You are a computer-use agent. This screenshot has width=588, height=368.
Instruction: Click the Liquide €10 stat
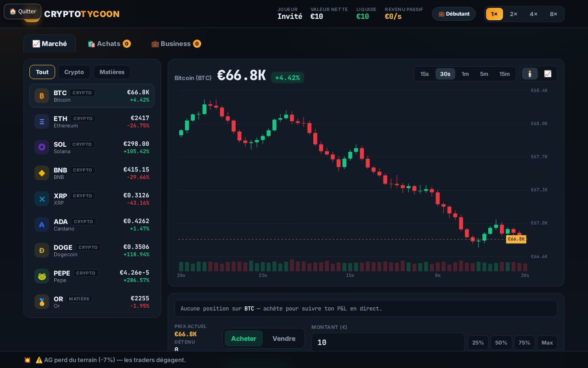coord(366,13)
